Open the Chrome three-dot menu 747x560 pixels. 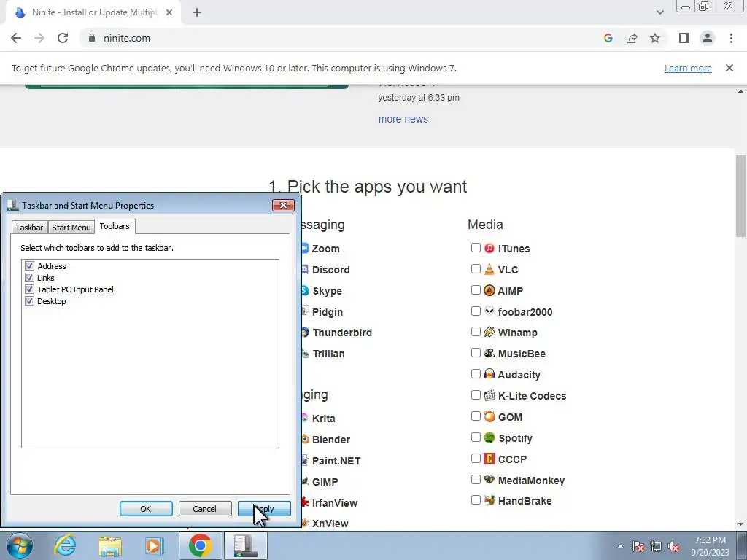pos(731,38)
